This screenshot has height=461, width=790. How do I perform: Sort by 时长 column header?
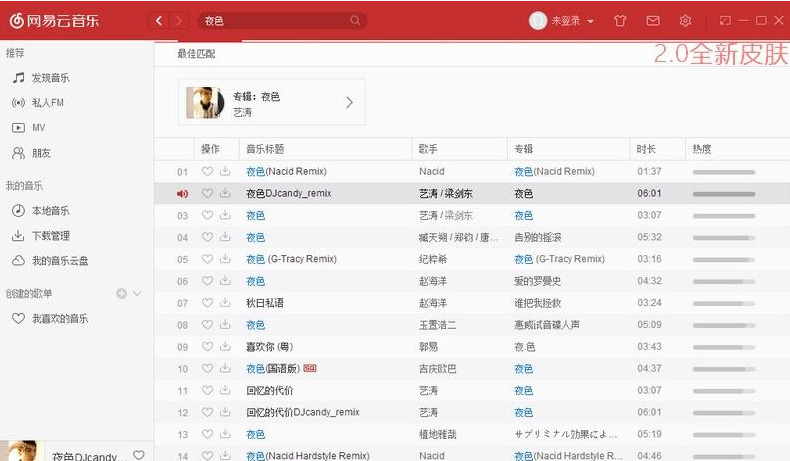coord(658,149)
